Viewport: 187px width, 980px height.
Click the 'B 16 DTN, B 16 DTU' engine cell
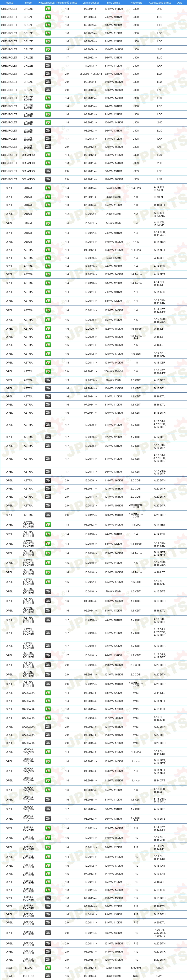tap(159, 799)
